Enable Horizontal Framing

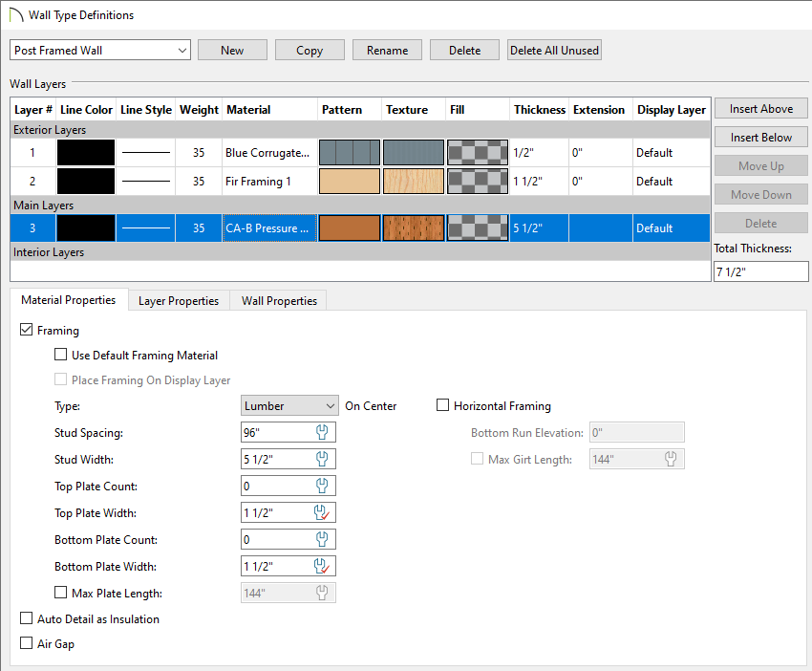443,405
